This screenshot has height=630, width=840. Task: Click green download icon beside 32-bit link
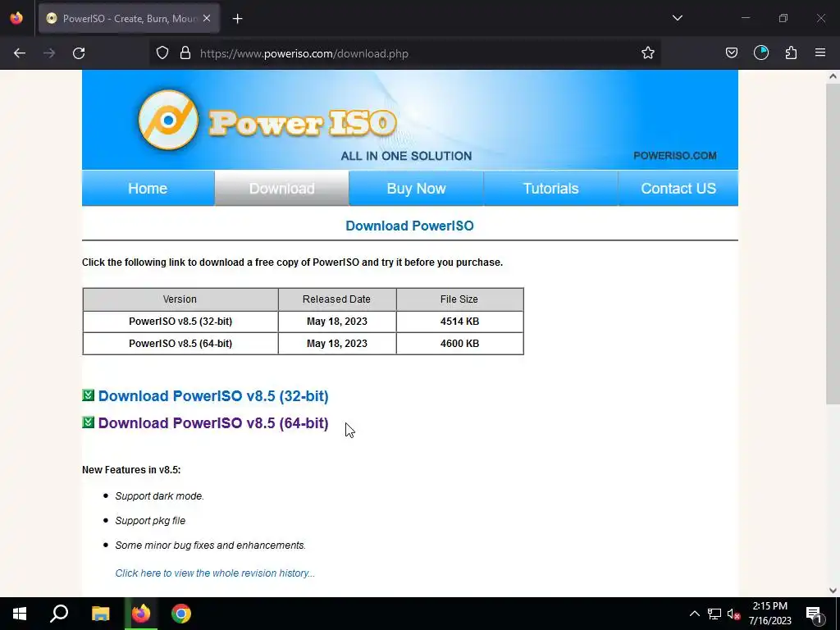click(89, 395)
